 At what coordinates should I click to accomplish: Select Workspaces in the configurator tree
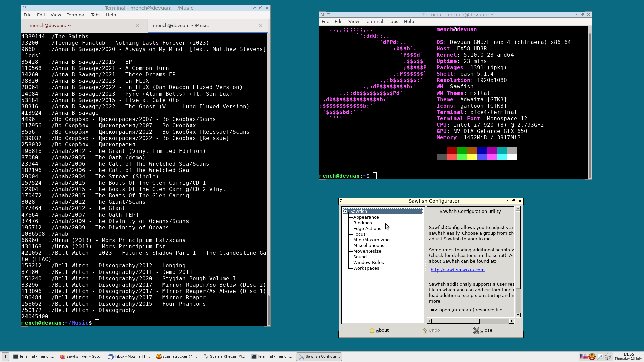click(366, 268)
